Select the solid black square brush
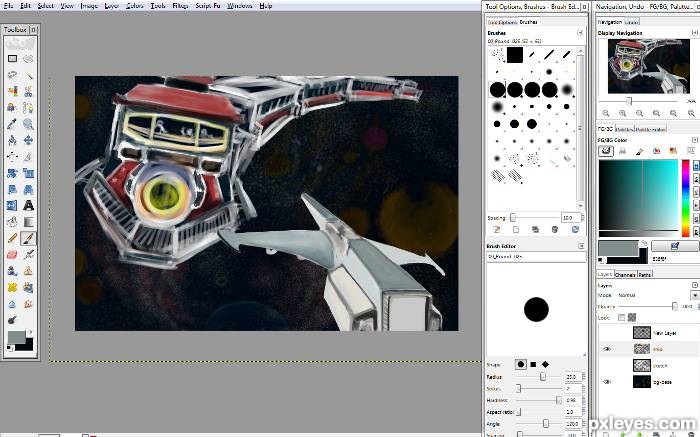The image size is (700, 437). [x=514, y=55]
